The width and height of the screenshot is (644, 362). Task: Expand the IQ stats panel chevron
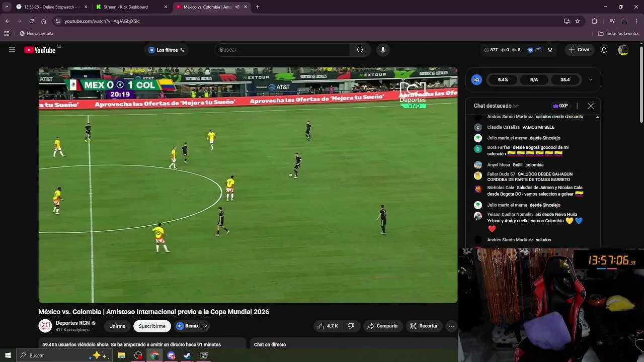[x=591, y=79]
